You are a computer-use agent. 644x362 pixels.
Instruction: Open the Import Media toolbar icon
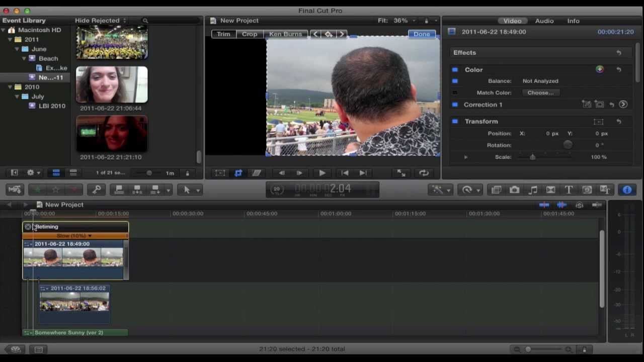15,190
